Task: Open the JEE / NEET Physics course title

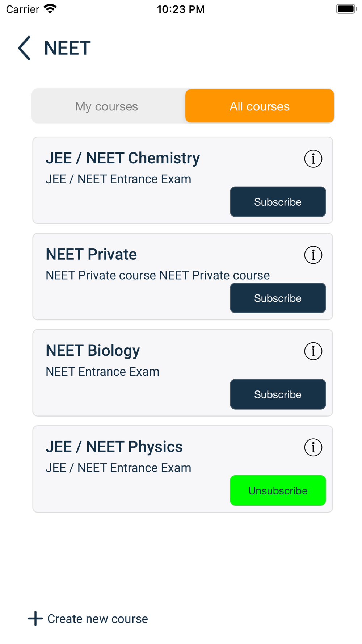Action: [x=114, y=447]
